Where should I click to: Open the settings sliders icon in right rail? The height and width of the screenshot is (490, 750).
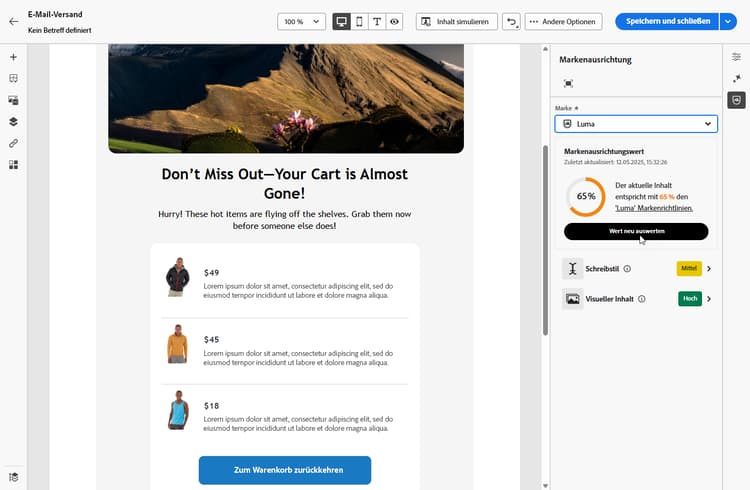click(x=736, y=57)
